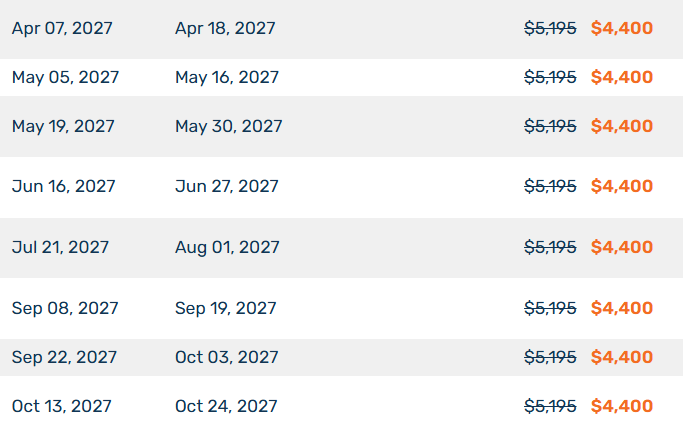Select the May 05, 2027 departure row

[x=342, y=78]
